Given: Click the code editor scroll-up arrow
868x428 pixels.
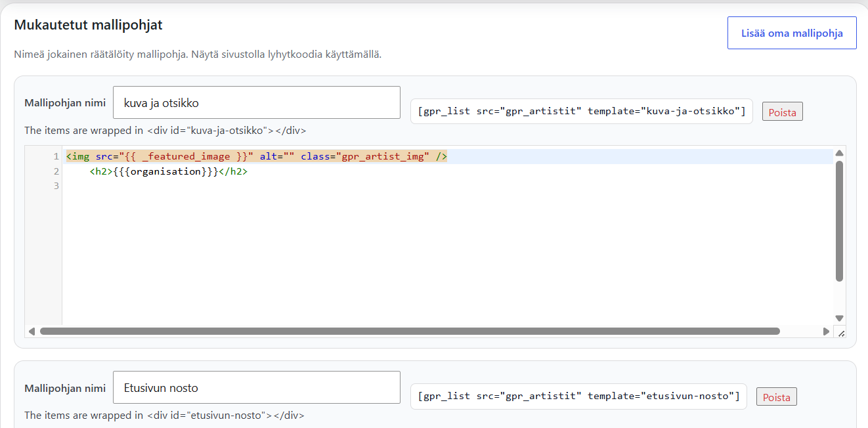Looking at the screenshot, I should (839, 153).
